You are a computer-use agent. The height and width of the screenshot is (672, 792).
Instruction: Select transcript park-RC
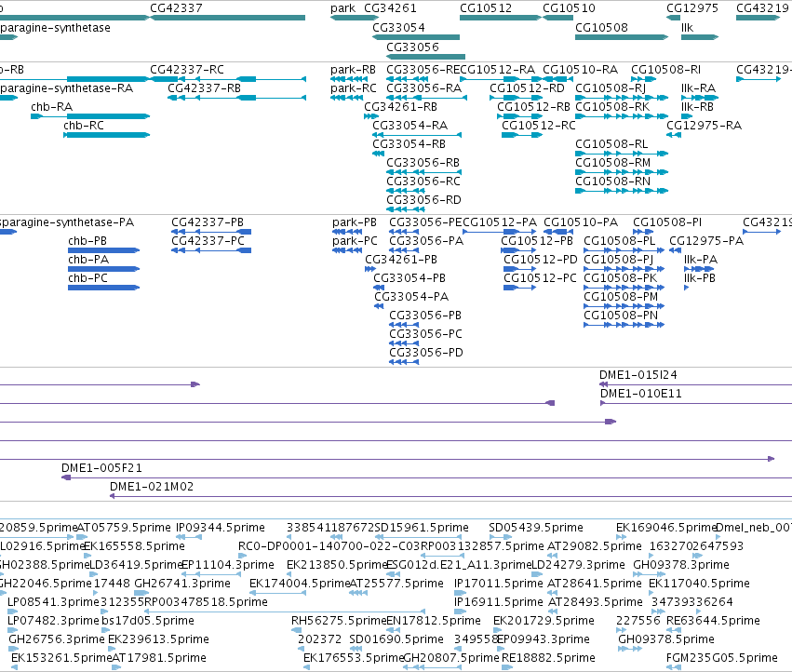(354, 88)
